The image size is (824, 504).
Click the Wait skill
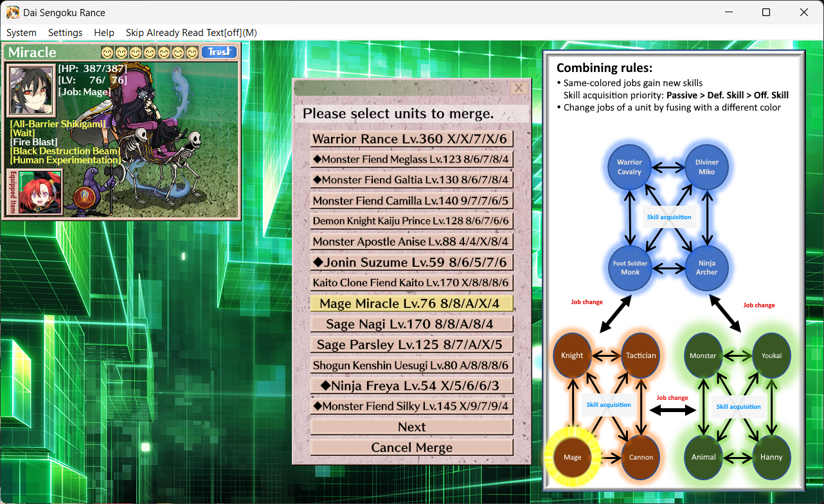click(23, 132)
